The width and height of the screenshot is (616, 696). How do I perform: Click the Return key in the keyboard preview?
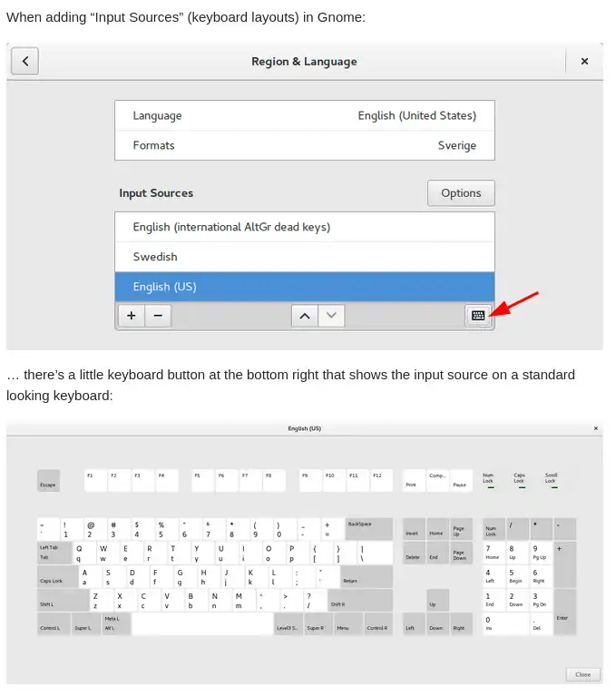[367, 576]
